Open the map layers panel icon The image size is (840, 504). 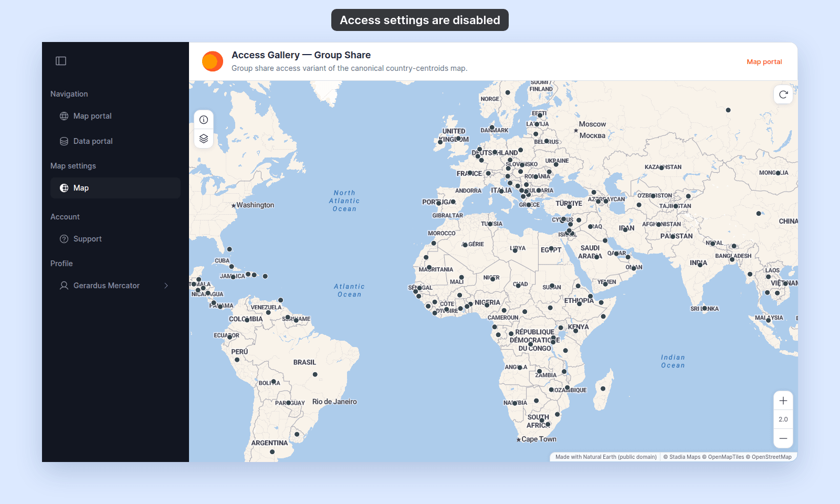tap(204, 139)
